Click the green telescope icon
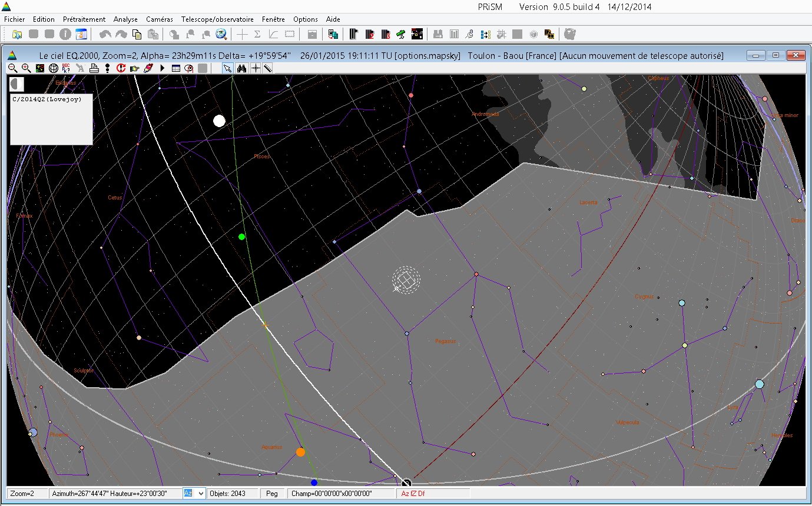This screenshot has width=812, height=506. [x=401, y=34]
